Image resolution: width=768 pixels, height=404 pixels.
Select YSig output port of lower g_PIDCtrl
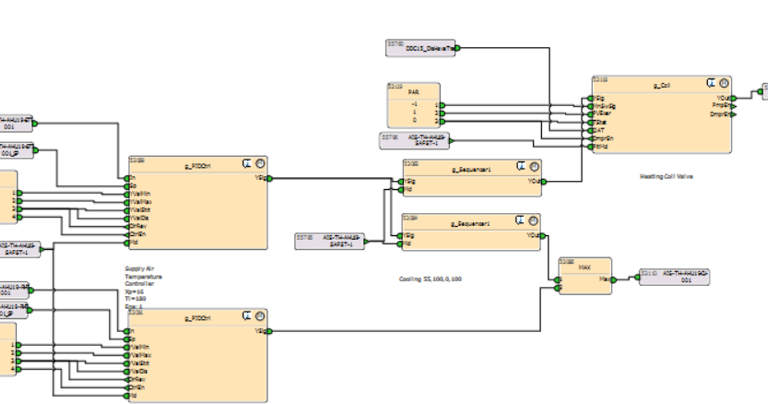click(x=269, y=331)
